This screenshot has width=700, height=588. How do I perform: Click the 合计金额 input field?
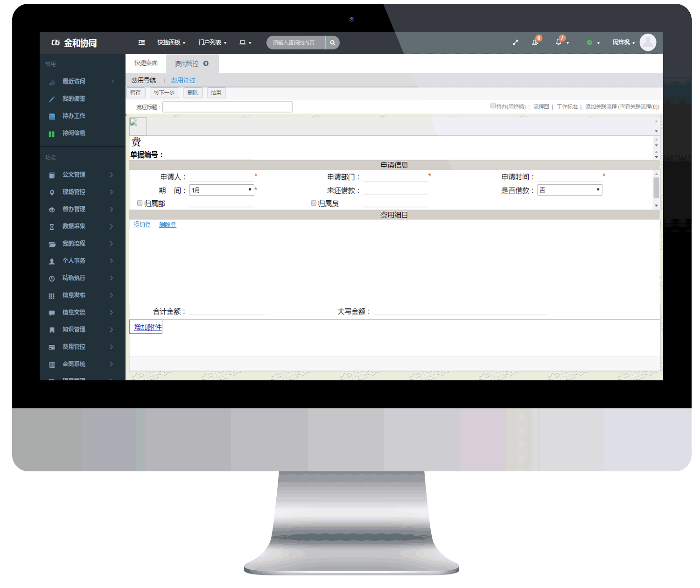click(x=227, y=311)
